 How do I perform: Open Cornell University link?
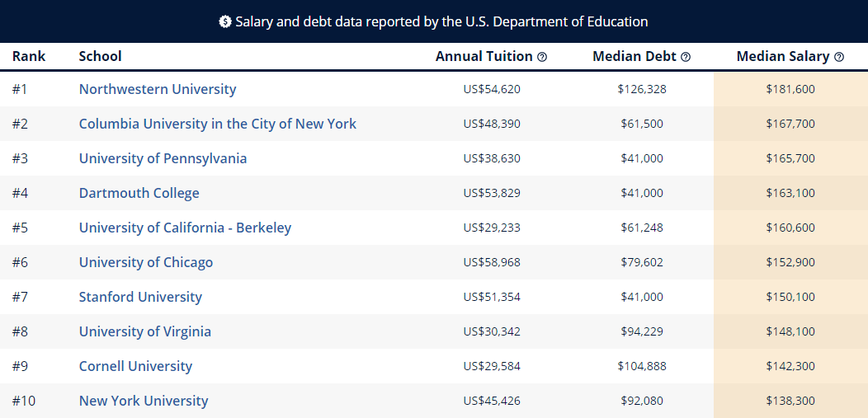click(x=135, y=366)
